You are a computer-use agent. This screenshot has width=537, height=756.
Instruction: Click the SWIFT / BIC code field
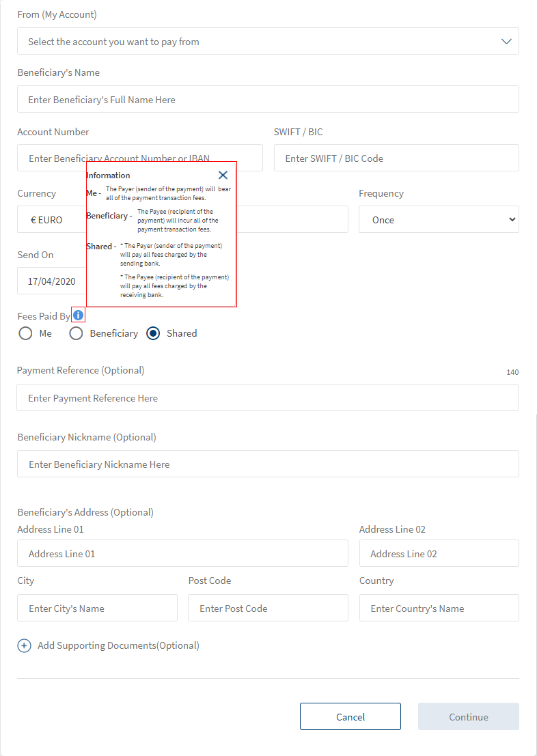point(396,158)
